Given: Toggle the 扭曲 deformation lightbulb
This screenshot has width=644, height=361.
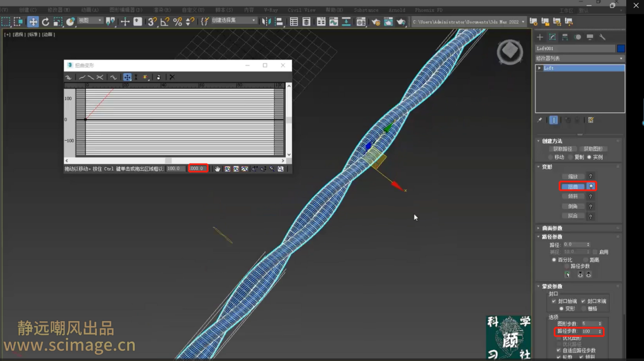Looking at the screenshot, I should (x=591, y=187).
